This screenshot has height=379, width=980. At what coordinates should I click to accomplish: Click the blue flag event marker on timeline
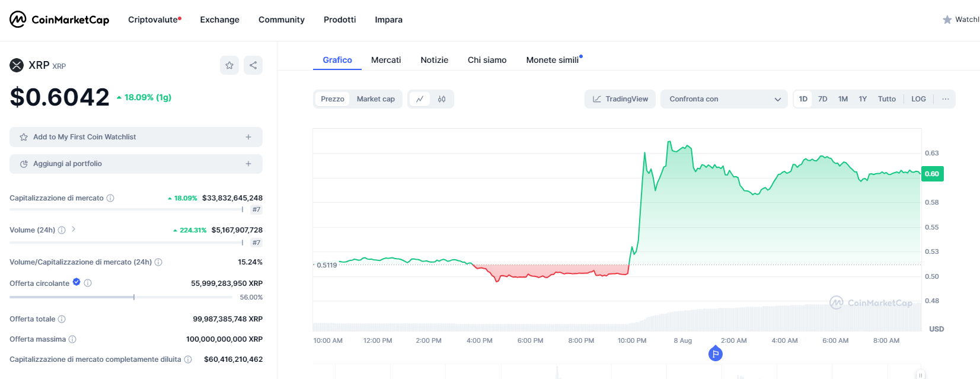[x=716, y=354]
